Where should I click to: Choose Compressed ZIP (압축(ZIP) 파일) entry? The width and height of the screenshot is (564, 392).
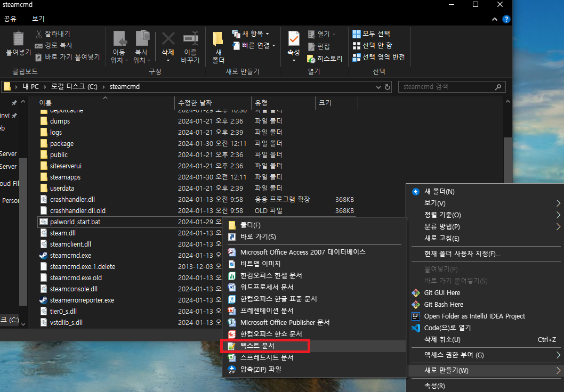315,369
